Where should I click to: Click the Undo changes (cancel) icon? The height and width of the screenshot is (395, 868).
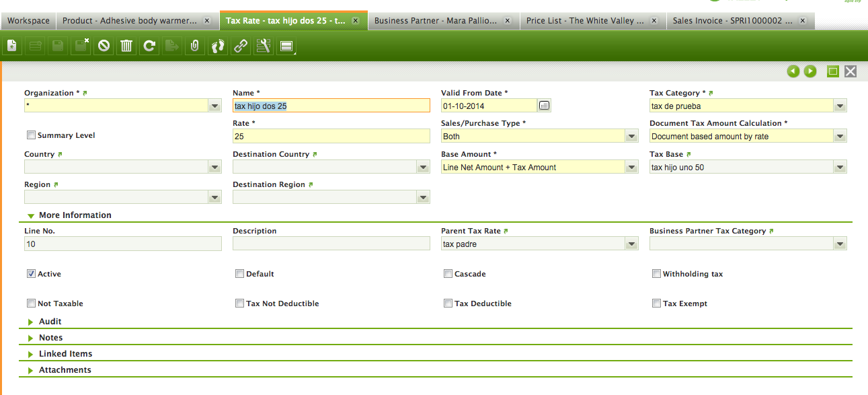pos(104,46)
